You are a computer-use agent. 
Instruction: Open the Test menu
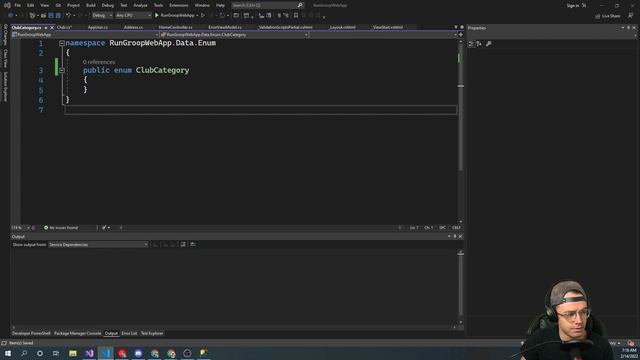124,5
